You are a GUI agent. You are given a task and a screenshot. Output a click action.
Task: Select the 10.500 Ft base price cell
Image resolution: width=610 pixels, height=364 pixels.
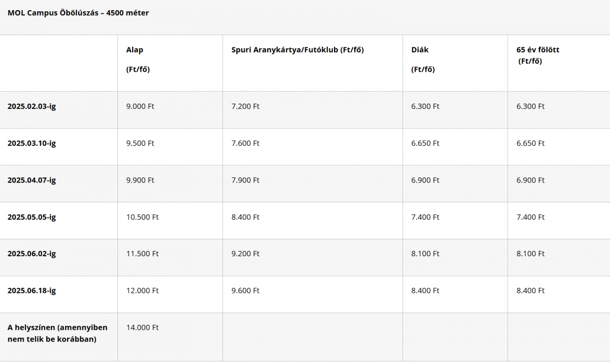click(142, 217)
